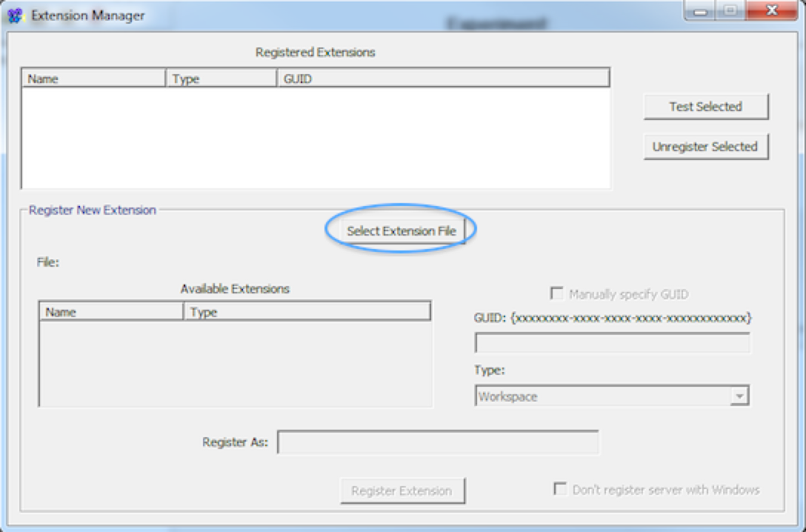Screen dimensions: 806x532
Task: Focus the GUID text input field
Action: 612,343
